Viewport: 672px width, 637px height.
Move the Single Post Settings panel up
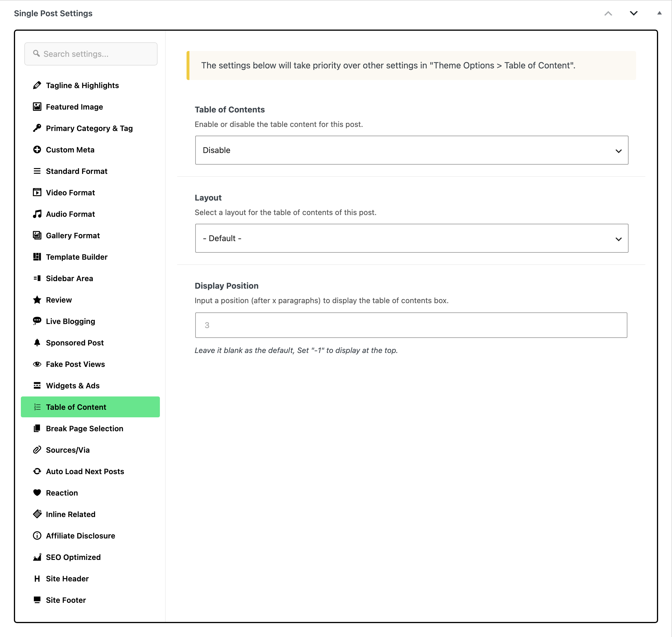(608, 13)
